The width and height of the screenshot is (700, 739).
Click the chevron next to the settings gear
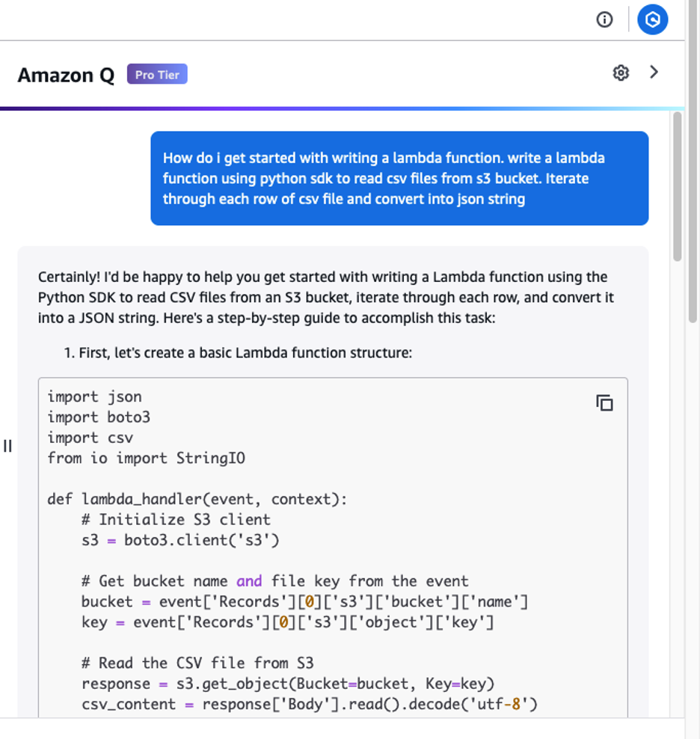click(x=654, y=72)
